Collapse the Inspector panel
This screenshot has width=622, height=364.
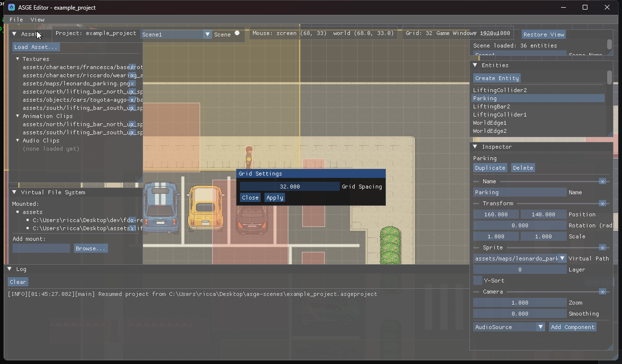pos(475,147)
